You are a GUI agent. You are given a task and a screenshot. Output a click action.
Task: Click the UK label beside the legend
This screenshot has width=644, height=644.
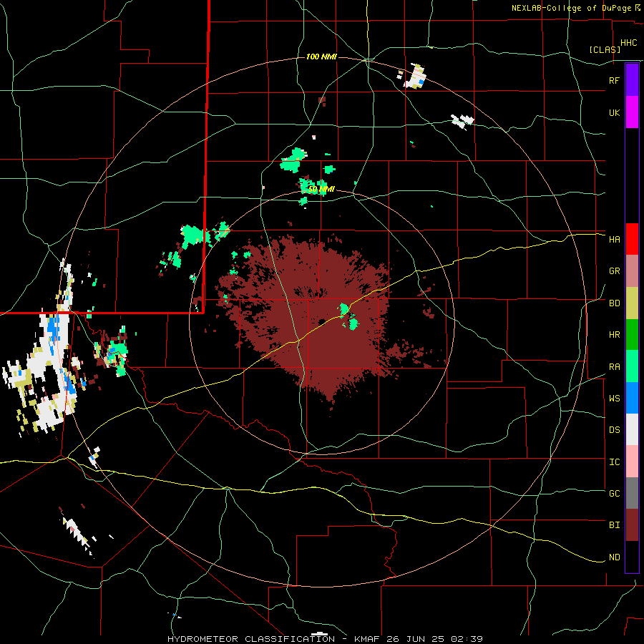pyautogui.click(x=614, y=112)
